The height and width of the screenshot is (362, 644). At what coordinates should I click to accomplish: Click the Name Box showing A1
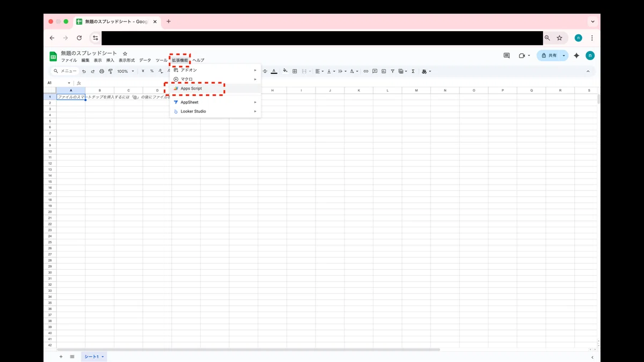click(x=59, y=83)
